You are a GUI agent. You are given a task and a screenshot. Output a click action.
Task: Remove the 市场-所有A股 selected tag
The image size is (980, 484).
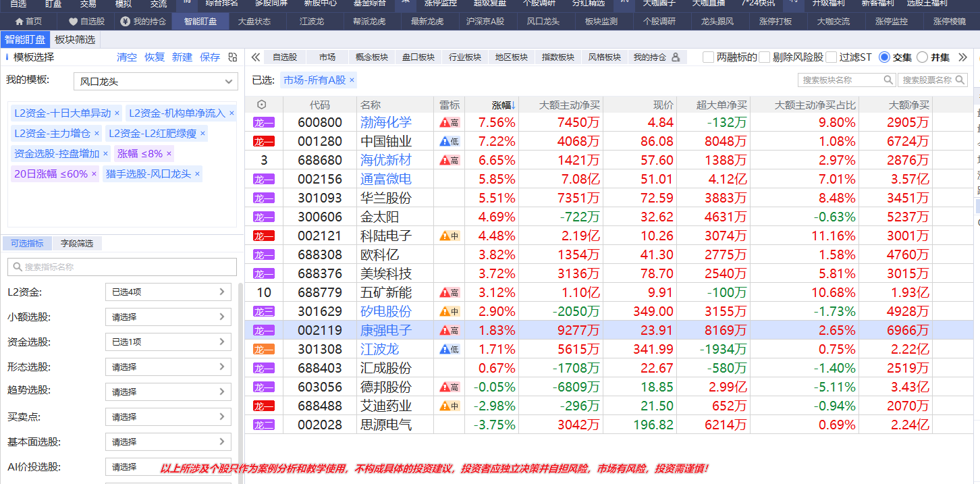tap(352, 80)
